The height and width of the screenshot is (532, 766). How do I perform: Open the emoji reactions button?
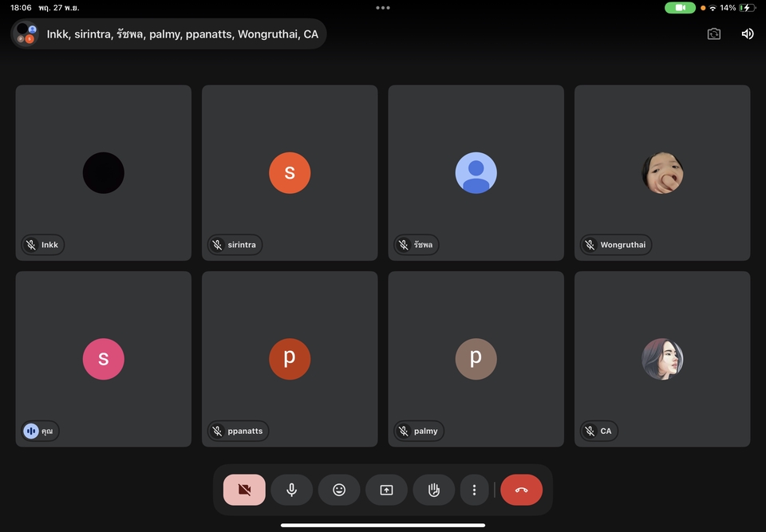(x=339, y=490)
